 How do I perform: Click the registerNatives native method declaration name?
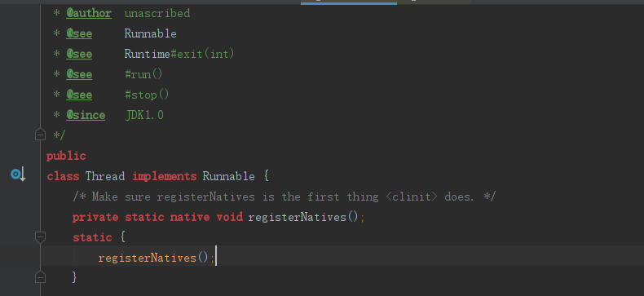298,217
